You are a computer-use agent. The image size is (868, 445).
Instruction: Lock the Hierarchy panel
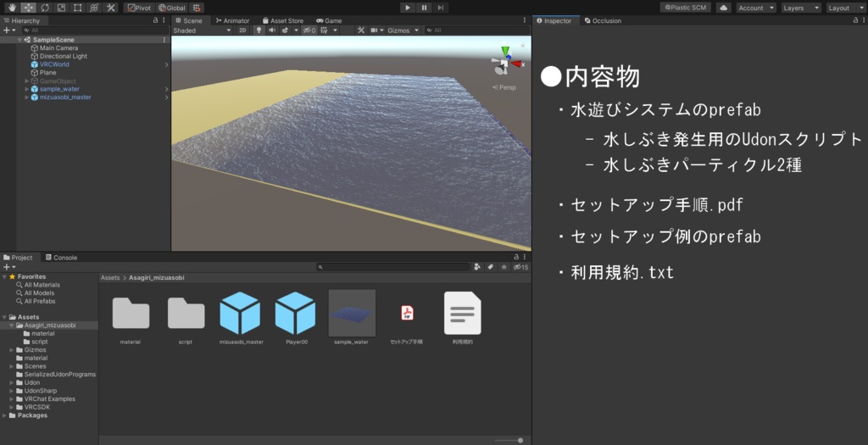156,20
